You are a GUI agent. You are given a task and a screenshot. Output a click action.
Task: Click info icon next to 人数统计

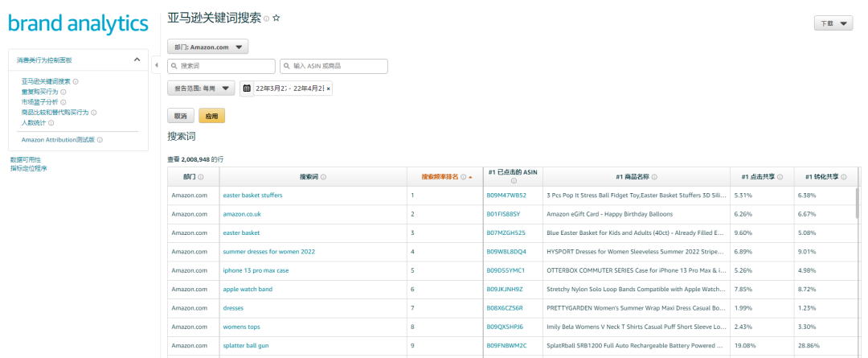(51, 123)
